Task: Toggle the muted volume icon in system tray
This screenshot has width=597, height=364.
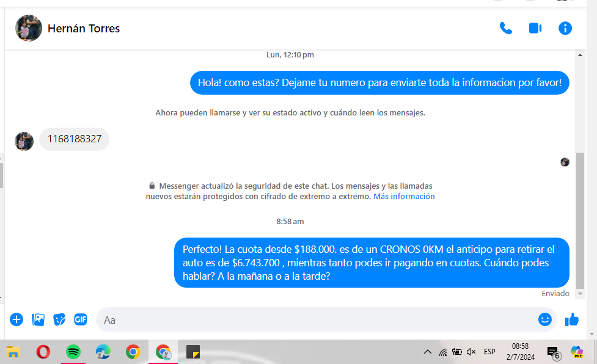Action: click(x=471, y=352)
